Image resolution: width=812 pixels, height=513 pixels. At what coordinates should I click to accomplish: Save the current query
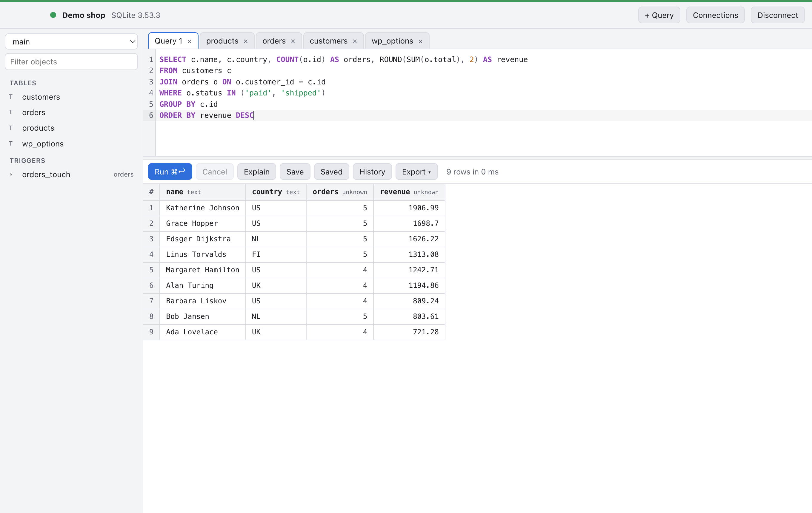(295, 172)
